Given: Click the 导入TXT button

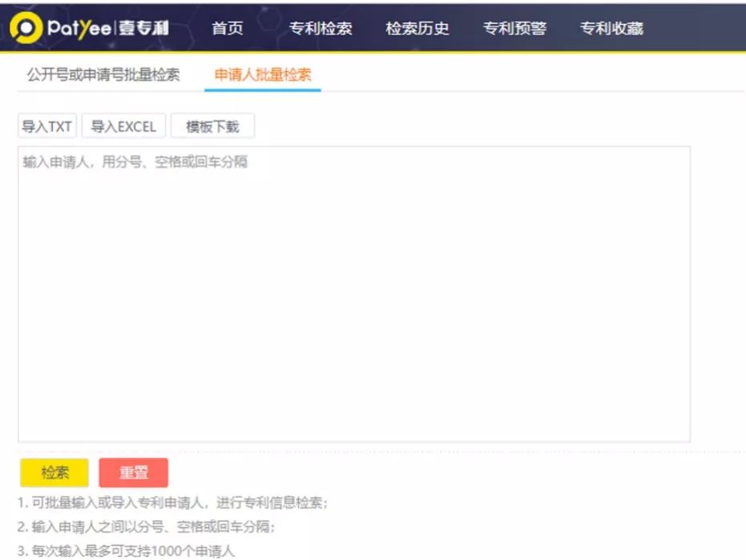Looking at the screenshot, I should (47, 127).
